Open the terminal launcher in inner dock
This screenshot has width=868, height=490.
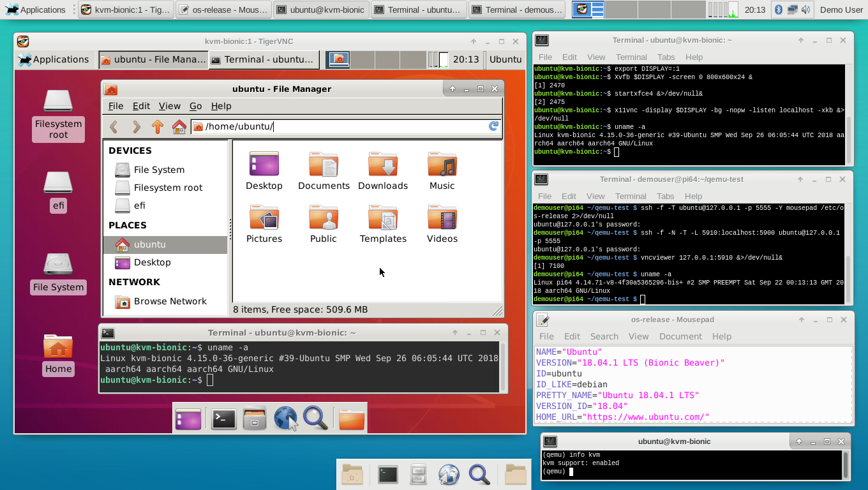click(224, 419)
